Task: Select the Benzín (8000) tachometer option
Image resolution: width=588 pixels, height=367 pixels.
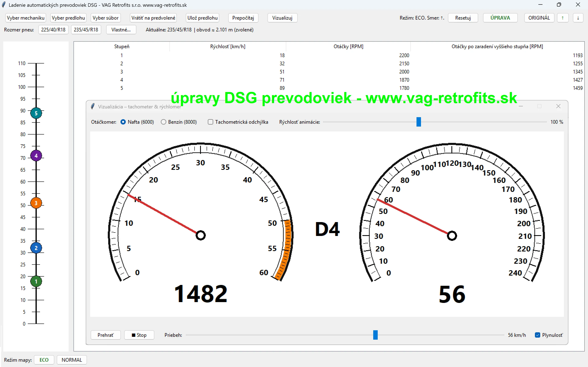Action: click(164, 122)
